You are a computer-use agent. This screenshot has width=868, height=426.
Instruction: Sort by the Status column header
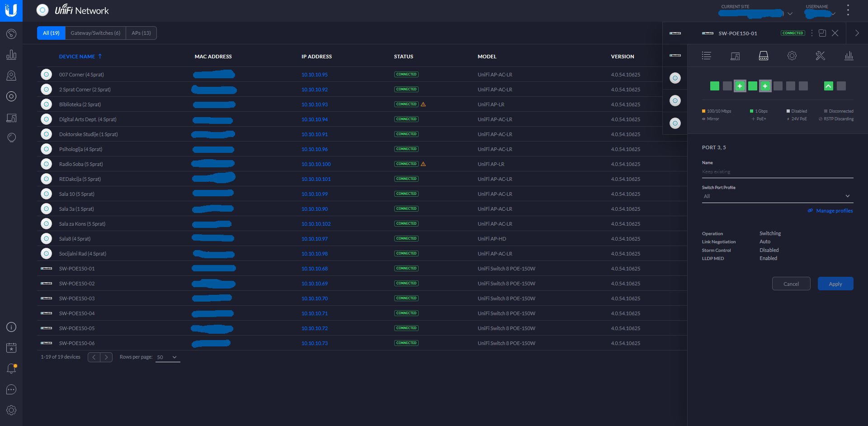click(403, 57)
